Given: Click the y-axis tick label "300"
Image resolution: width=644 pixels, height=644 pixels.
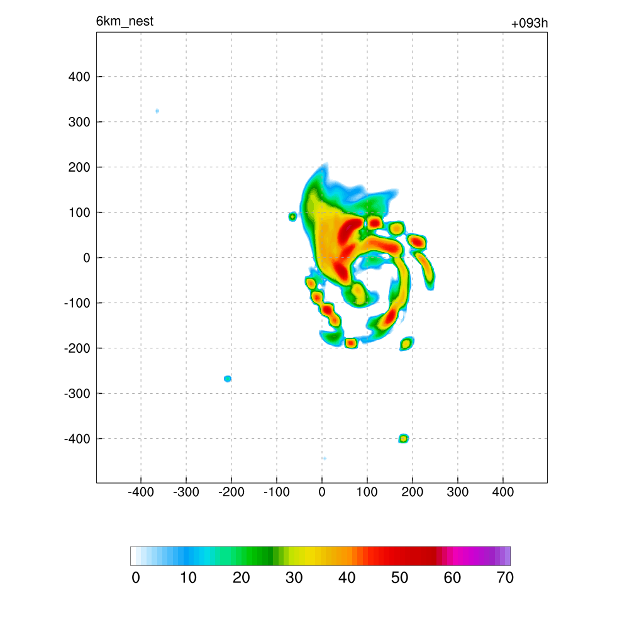Looking at the screenshot, I should tap(79, 122).
